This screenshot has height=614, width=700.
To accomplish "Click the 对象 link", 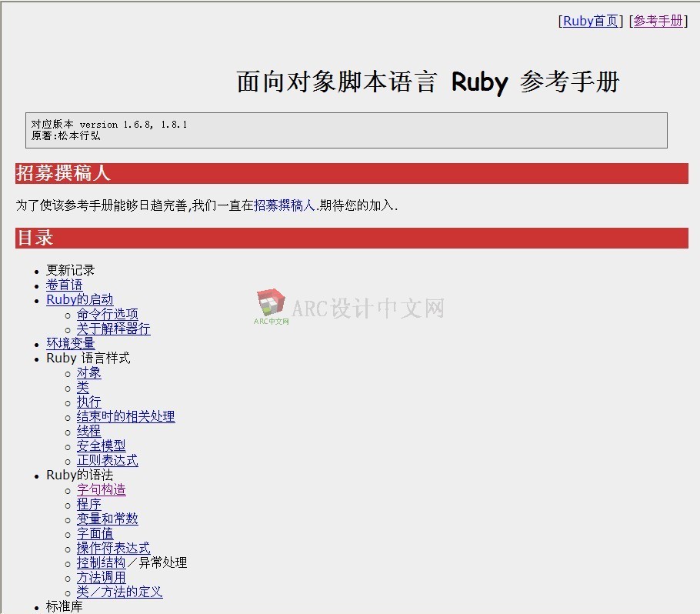I will 88,373.
